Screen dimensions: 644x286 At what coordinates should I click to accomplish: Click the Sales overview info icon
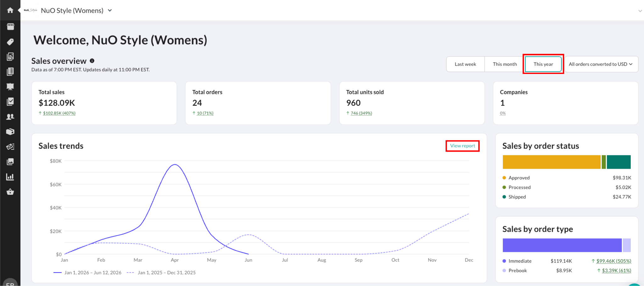92,61
